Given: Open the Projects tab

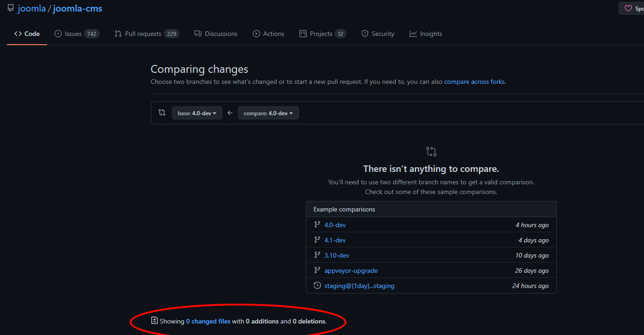Looking at the screenshot, I should tap(322, 34).
